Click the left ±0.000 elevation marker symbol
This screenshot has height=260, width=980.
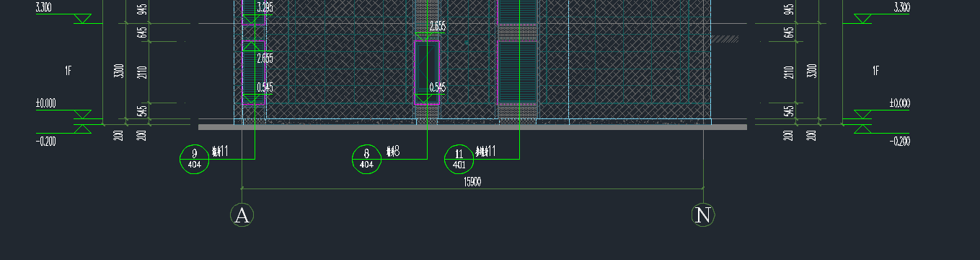(83, 115)
